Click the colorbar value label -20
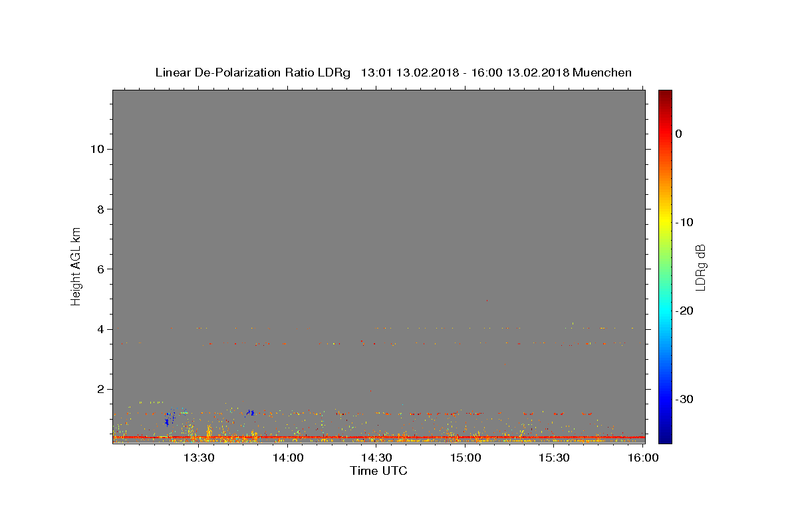Screen dimensions: 798x532 pyautogui.click(x=685, y=311)
